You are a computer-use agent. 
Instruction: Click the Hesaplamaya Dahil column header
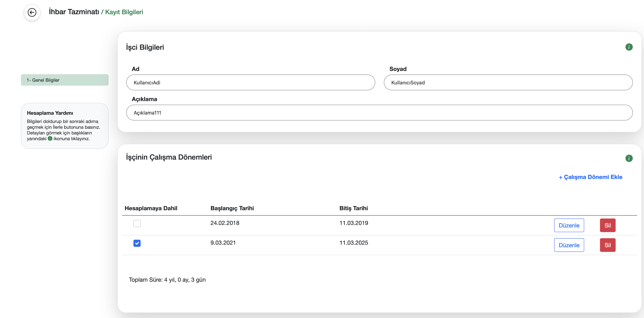tap(151, 208)
